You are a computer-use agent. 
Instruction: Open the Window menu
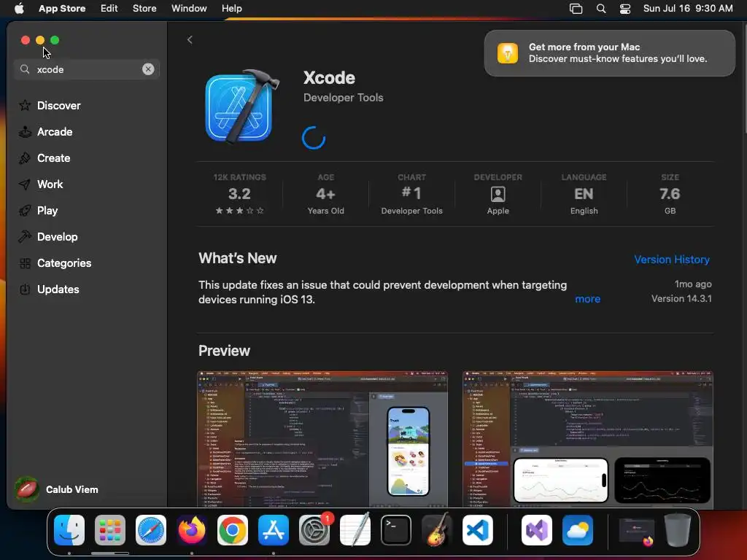pyautogui.click(x=189, y=9)
